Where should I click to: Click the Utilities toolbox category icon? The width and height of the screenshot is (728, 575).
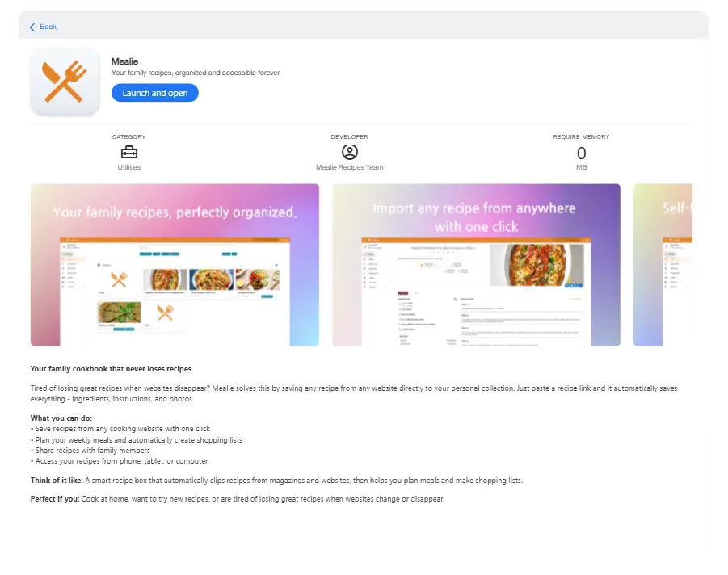tap(129, 152)
